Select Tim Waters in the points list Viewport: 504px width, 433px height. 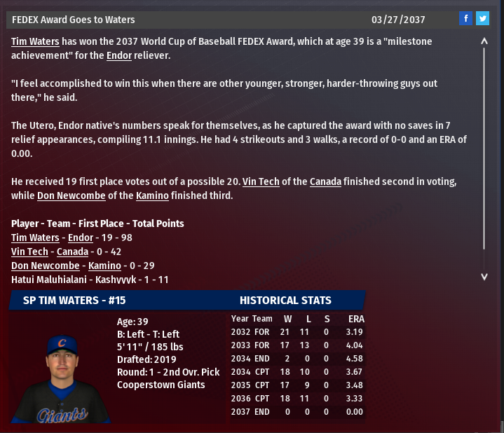(x=35, y=238)
